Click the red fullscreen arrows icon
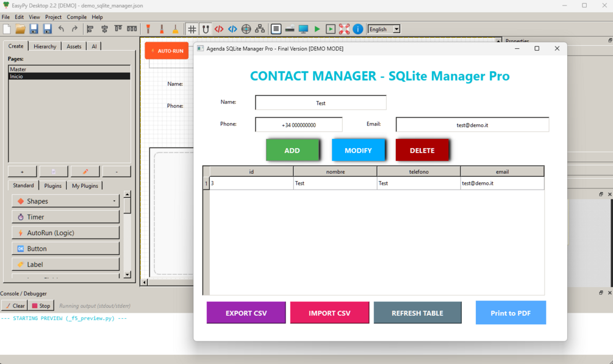Viewport: 613px width, 364px height. pyautogui.click(x=344, y=29)
